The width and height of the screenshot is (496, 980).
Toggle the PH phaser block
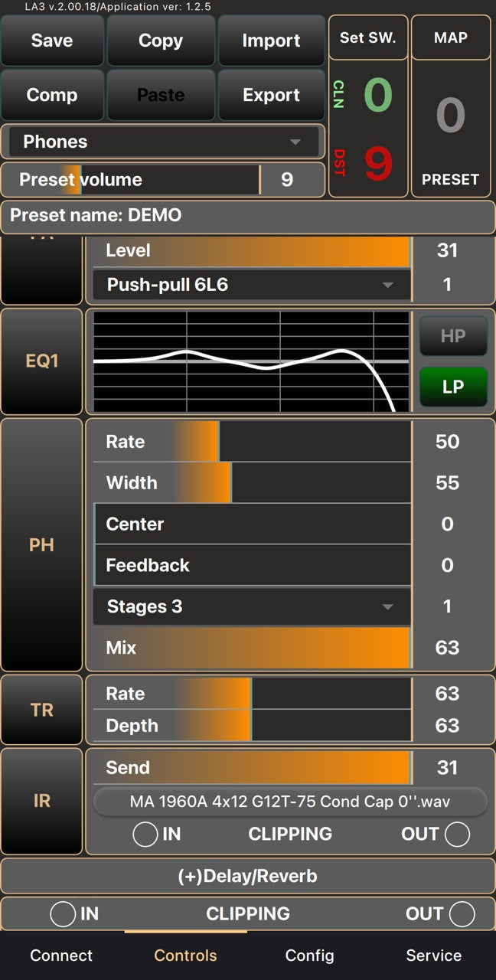41,545
